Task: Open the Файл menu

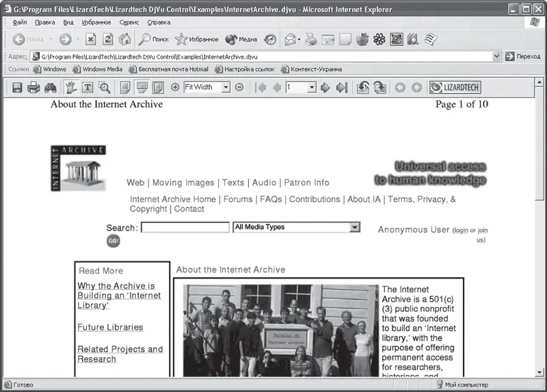Action: pyautogui.click(x=20, y=23)
